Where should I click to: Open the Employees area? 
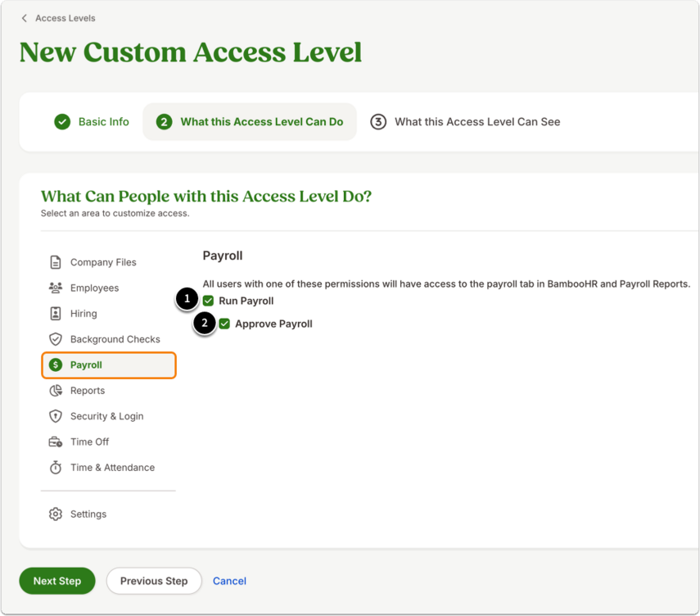(x=109, y=288)
